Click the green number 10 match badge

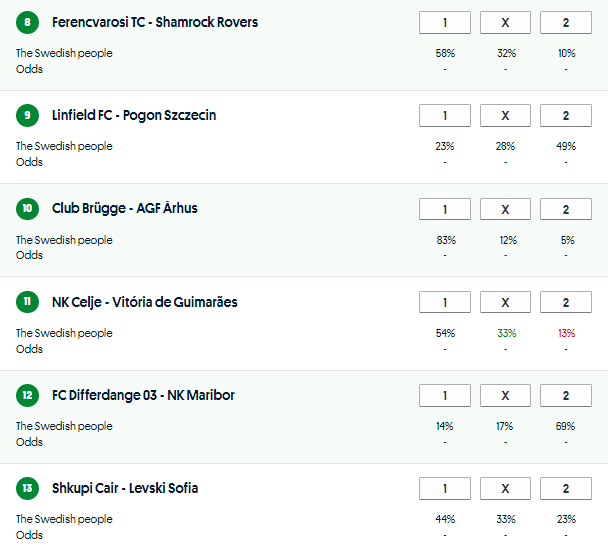(x=27, y=209)
